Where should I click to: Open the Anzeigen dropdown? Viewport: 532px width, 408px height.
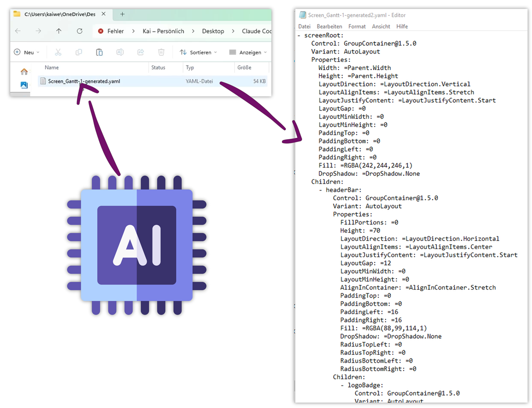pyautogui.click(x=248, y=52)
